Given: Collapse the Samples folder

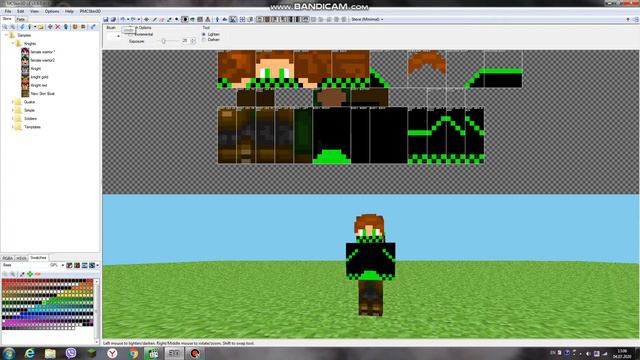Looking at the screenshot, I should (x=7, y=35).
